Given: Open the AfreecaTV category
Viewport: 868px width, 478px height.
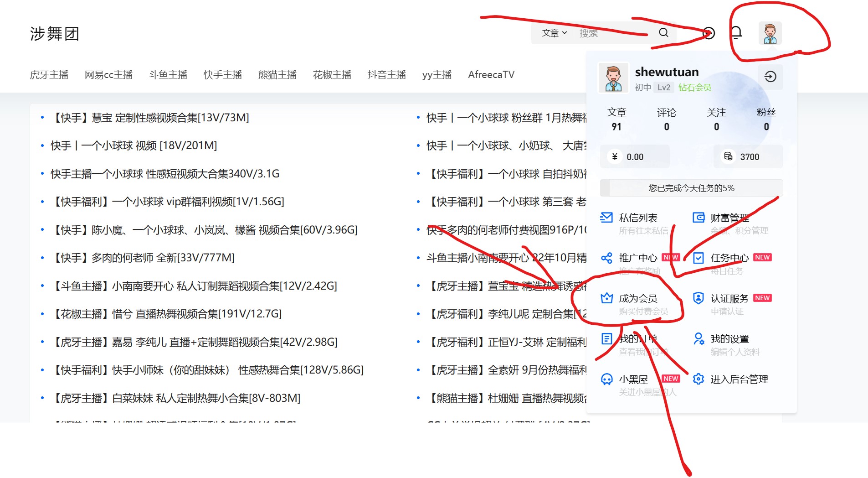Looking at the screenshot, I should 491,74.
